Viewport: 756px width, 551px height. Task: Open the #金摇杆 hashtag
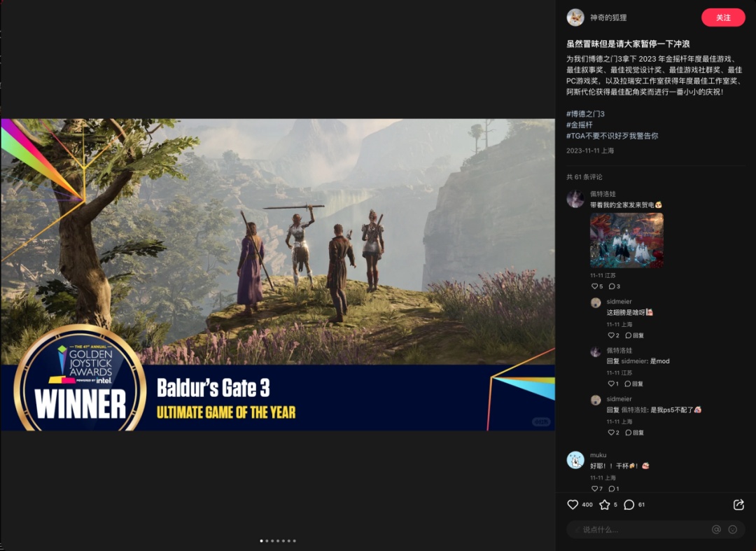pos(580,125)
